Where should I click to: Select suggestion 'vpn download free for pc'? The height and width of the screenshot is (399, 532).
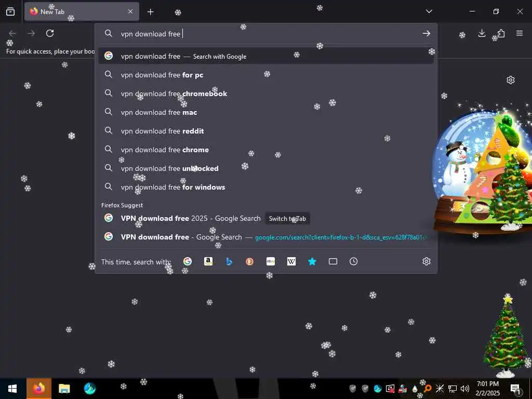[x=265, y=75]
